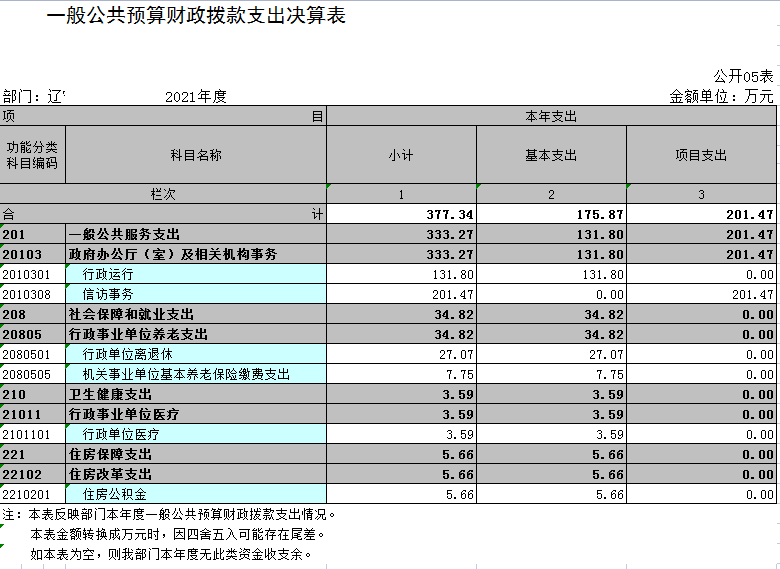Screen dimensions: 780x569
Task: Select the 社会保障和就业支出 cell
Action: (x=196, y=314)
